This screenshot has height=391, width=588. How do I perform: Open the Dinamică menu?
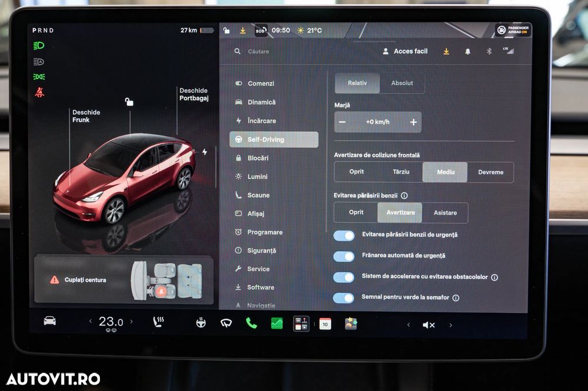[x=274, y=102]
